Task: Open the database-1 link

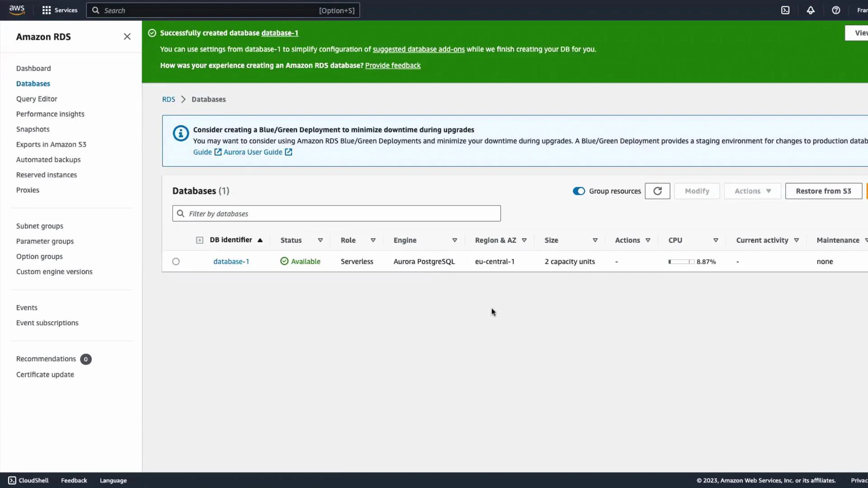Action: coord(231,261)
